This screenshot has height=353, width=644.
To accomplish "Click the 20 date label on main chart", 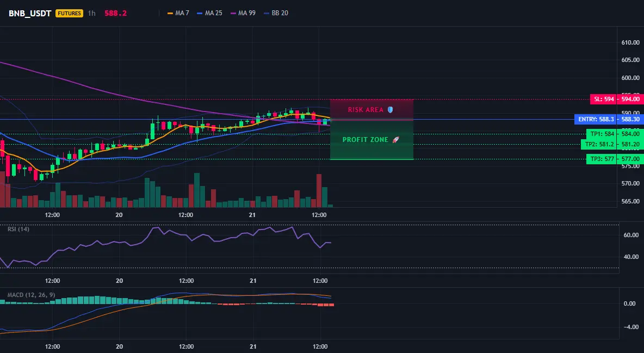I will [119, 215].
